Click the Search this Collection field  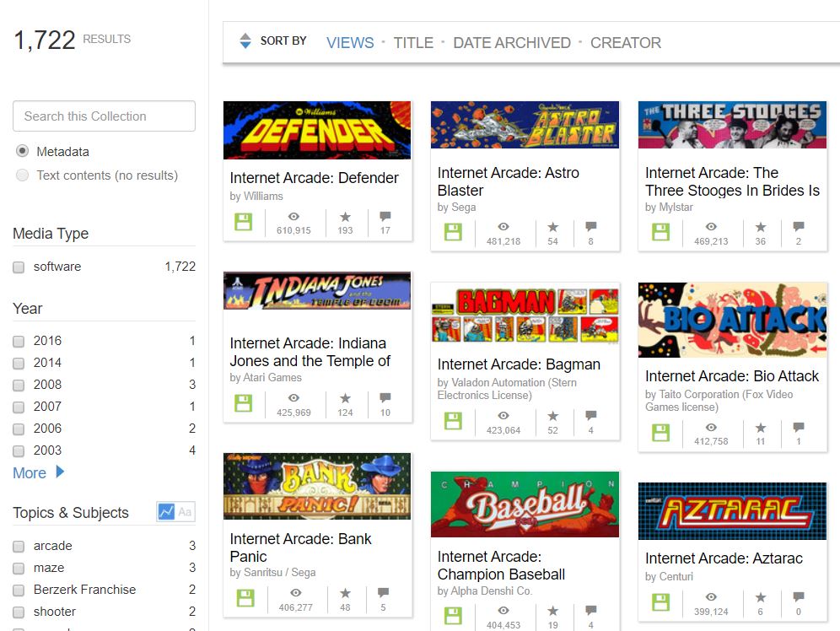pos(104,116)
